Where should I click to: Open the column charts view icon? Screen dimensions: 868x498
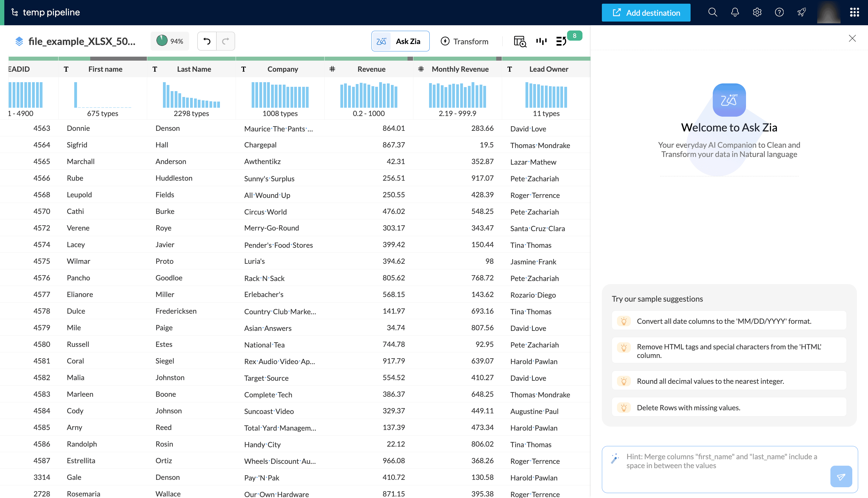pyautogui.click(x=541, y=41)
